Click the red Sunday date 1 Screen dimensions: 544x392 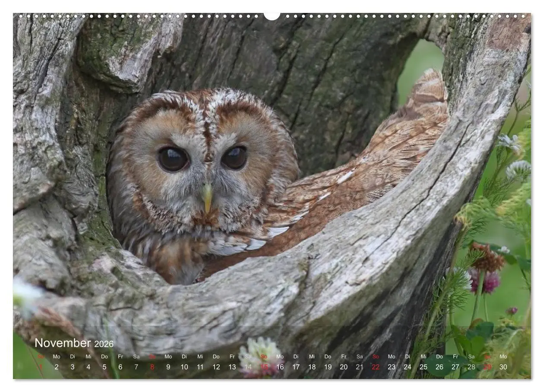pyautogui.click(x=41, y=367)
